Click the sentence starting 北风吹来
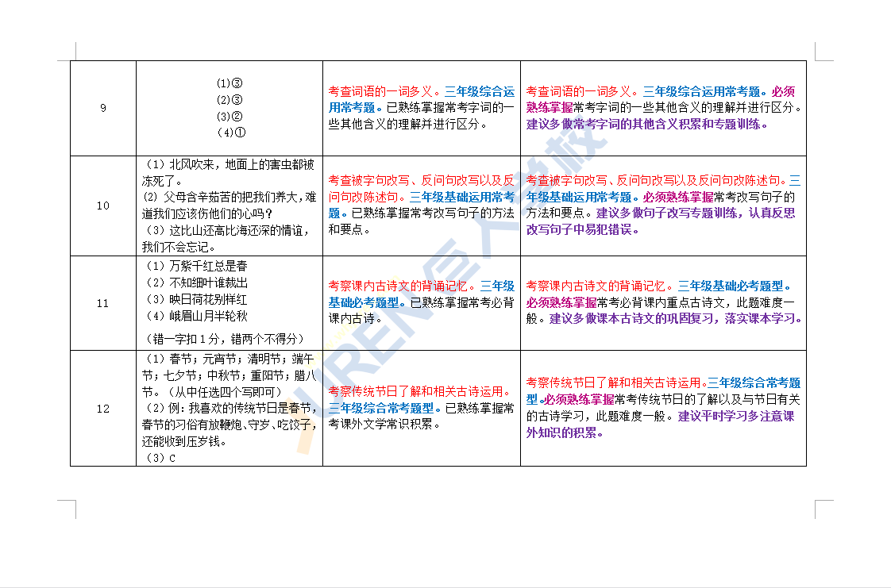Image resolution: width=891 pixels, height=588 pixels. click(229, 165)
